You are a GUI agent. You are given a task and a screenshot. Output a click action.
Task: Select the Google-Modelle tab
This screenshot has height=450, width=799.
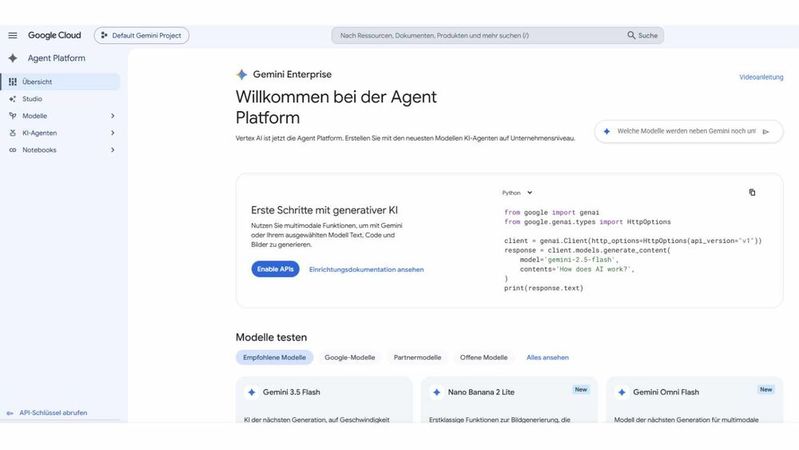[x=350, y=357]
